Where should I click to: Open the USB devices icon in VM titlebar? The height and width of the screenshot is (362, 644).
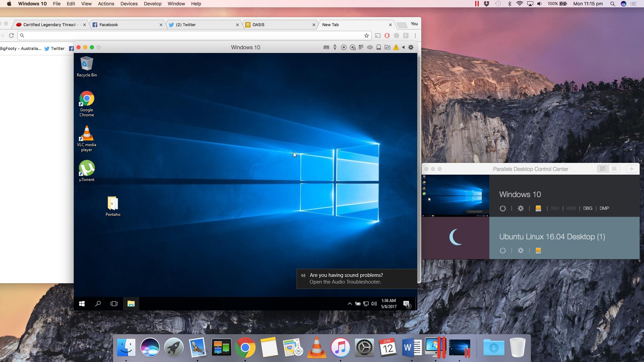pos(335,47)
